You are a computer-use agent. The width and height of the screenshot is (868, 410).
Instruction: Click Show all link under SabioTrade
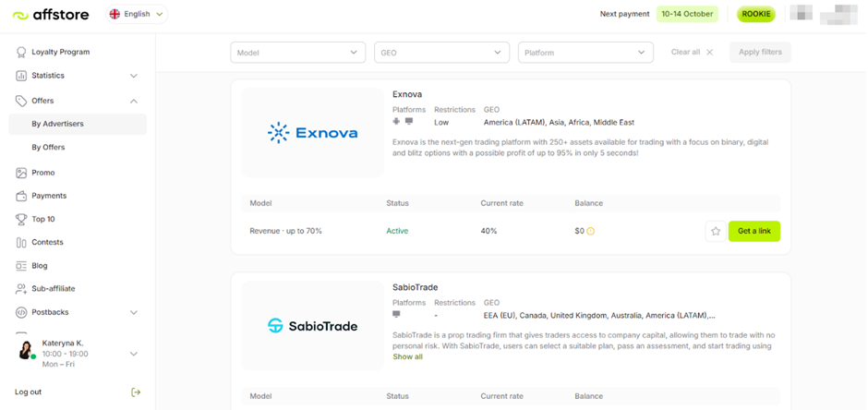tap(407, 356)
